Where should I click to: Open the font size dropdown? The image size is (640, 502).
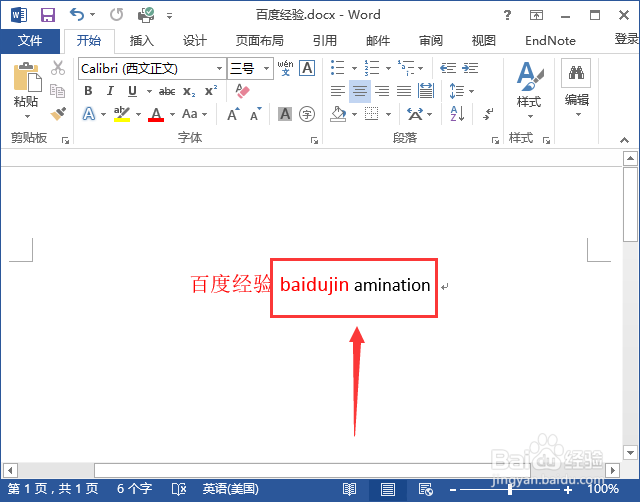(266, 68)
